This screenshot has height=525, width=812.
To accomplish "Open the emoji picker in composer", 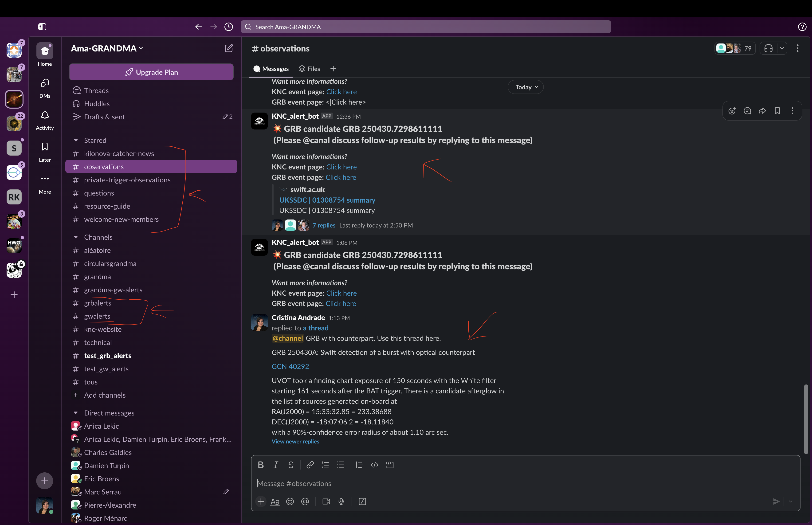I will 290,502.
